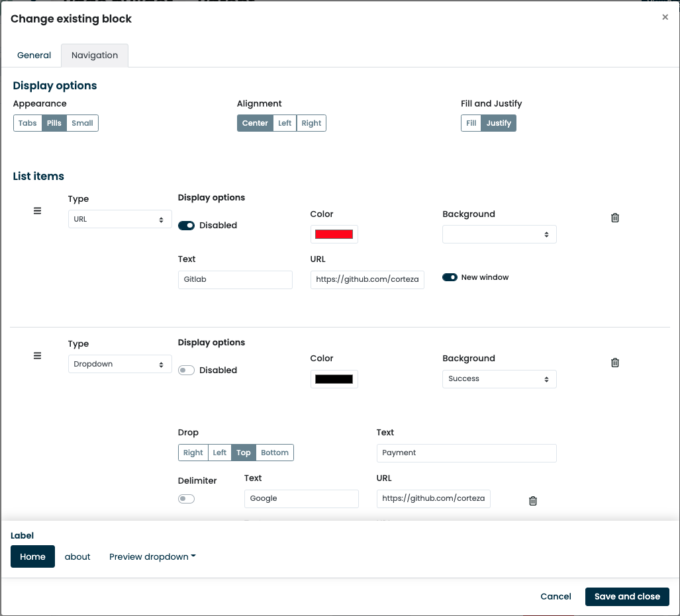The width and height of the screenshot is (680, 616).
Task: Edit URL field of Google entry
Action: pyautogui.click(x=433, y=498)
